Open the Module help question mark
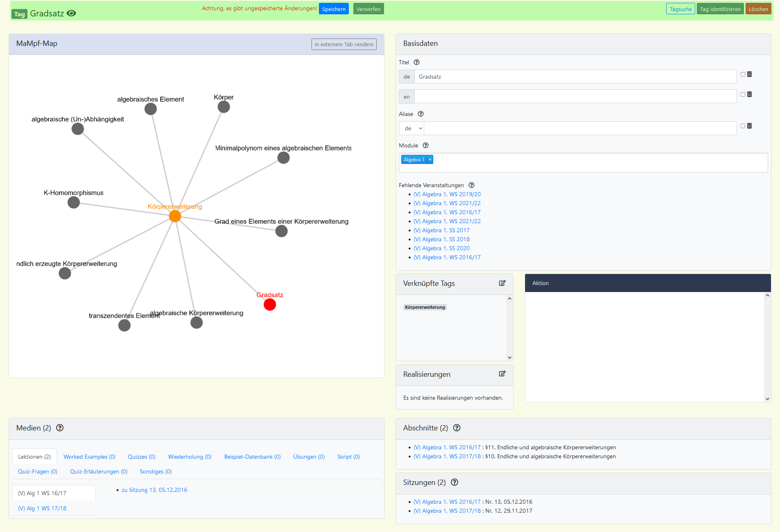Screen dimensions: 780x532 click(425, 145)
